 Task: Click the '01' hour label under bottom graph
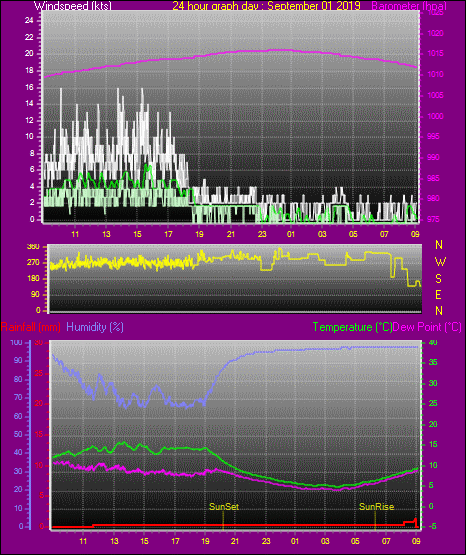[x=295, y=541]
